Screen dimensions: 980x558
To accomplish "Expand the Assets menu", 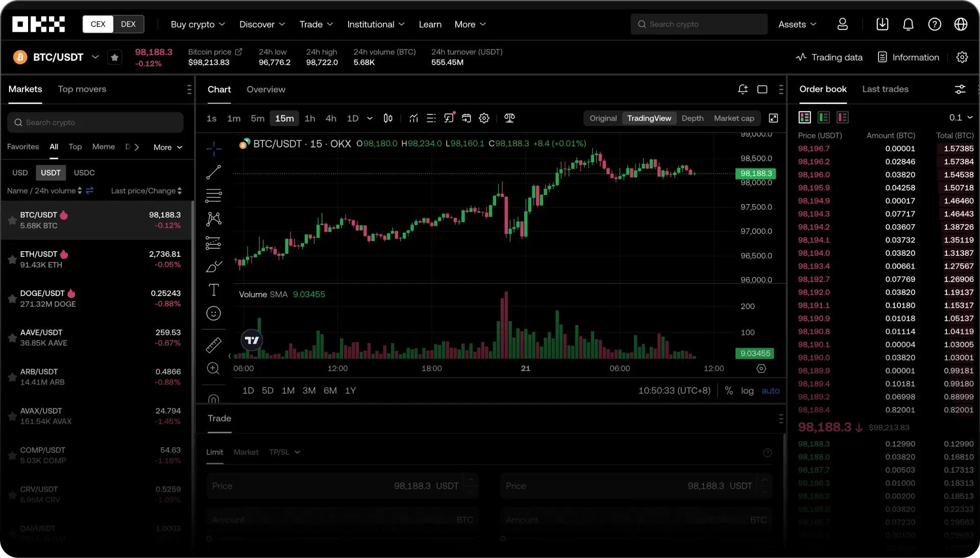I will (797, 24).
